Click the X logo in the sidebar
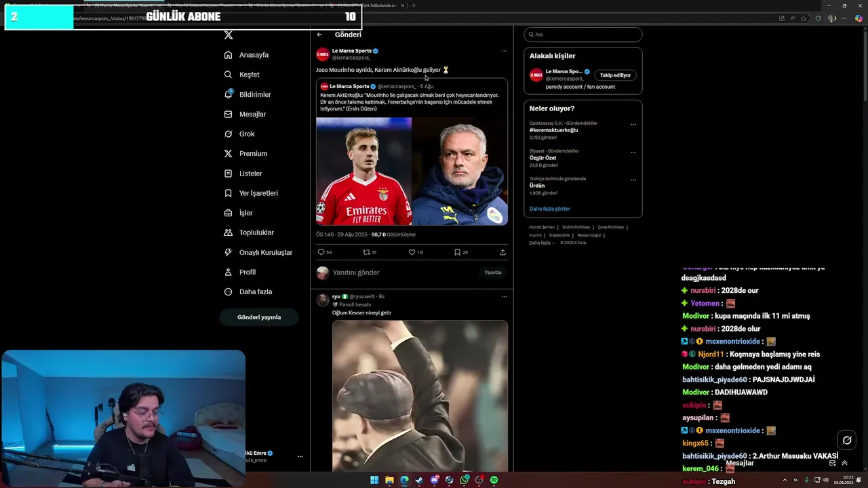The height and width of the screenshot is (488, 868). [229, 35]
